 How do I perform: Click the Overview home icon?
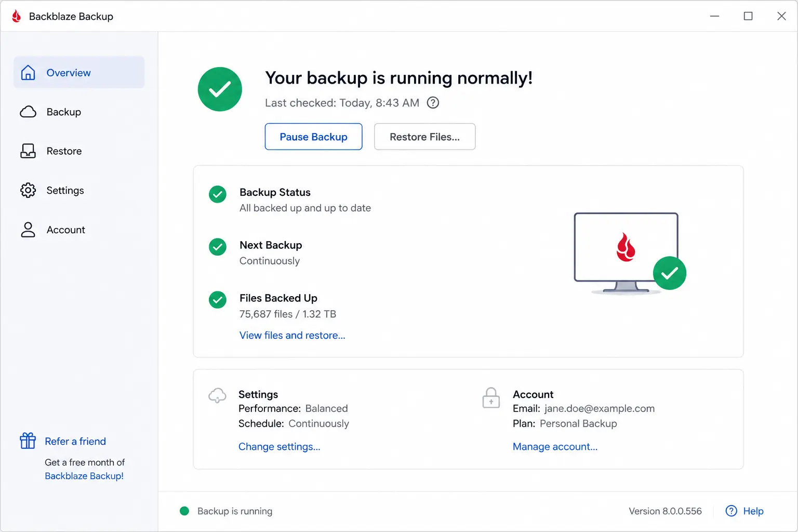28,73
